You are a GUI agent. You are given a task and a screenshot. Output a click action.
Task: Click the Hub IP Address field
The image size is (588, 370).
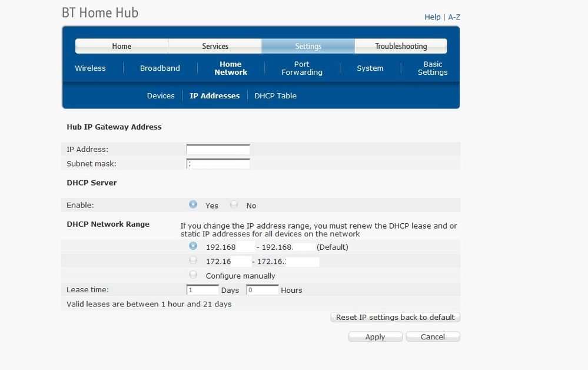point(218,150)
